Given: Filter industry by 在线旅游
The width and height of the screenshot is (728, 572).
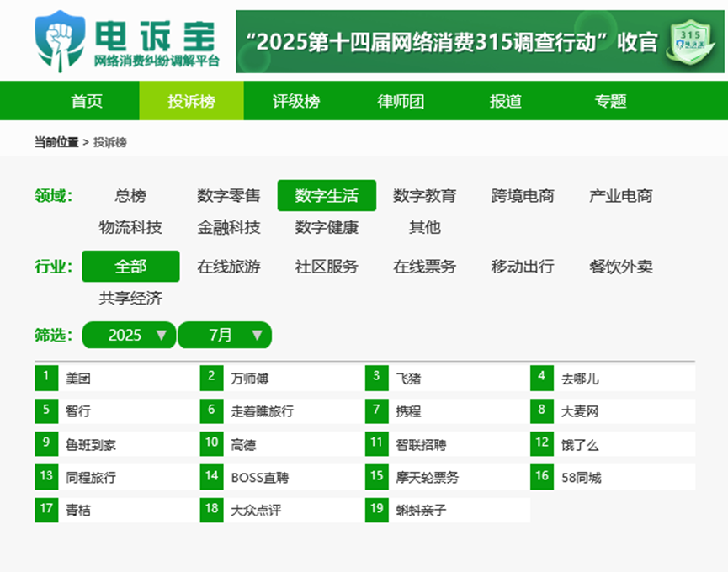Looking at the screenshot, I should 228,267.
